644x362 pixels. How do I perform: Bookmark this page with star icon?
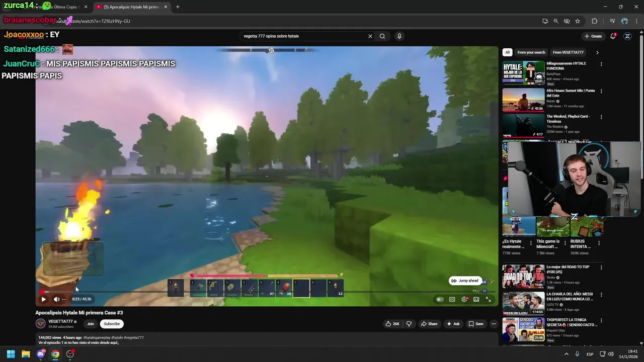(x=578, y=21)
